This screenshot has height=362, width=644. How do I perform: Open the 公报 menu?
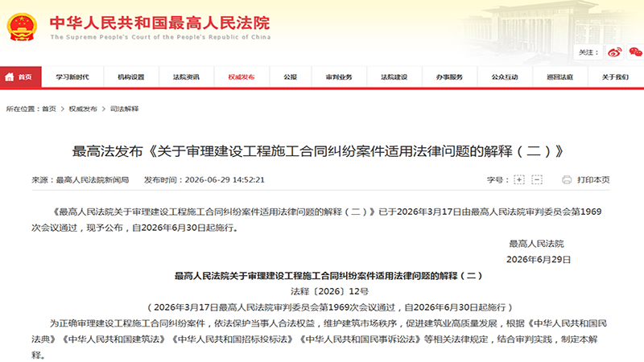pos(291,76)
